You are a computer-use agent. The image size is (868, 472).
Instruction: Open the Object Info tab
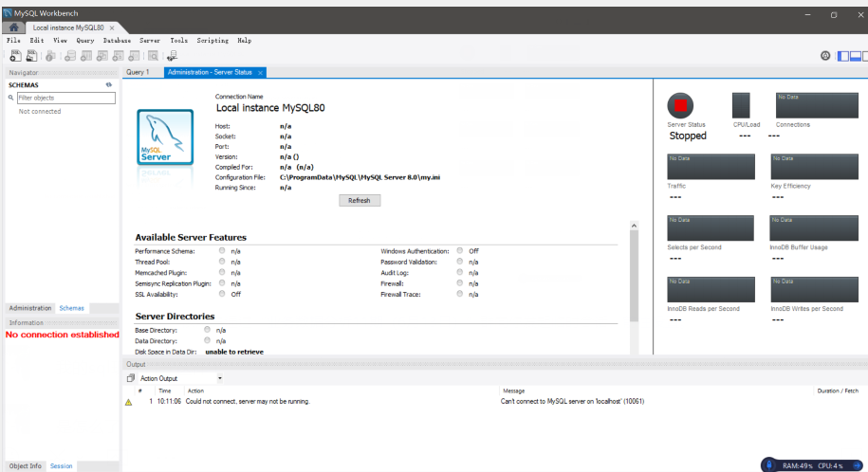[25, 466]
